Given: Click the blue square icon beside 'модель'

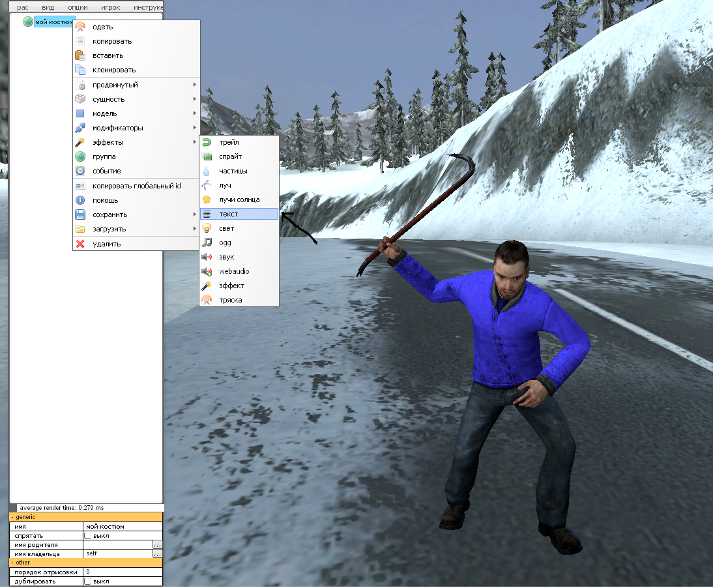Looking at the screenshot, I should coord(80,113).
